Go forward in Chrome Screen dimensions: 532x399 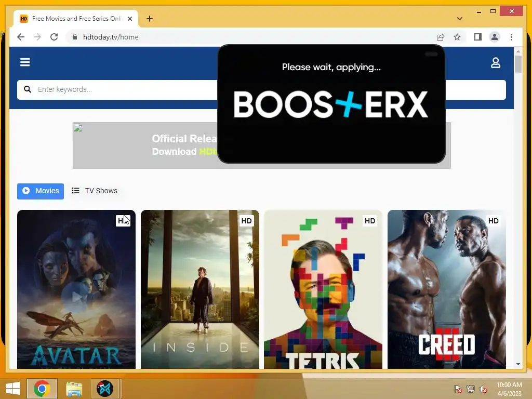click(37, 37)
